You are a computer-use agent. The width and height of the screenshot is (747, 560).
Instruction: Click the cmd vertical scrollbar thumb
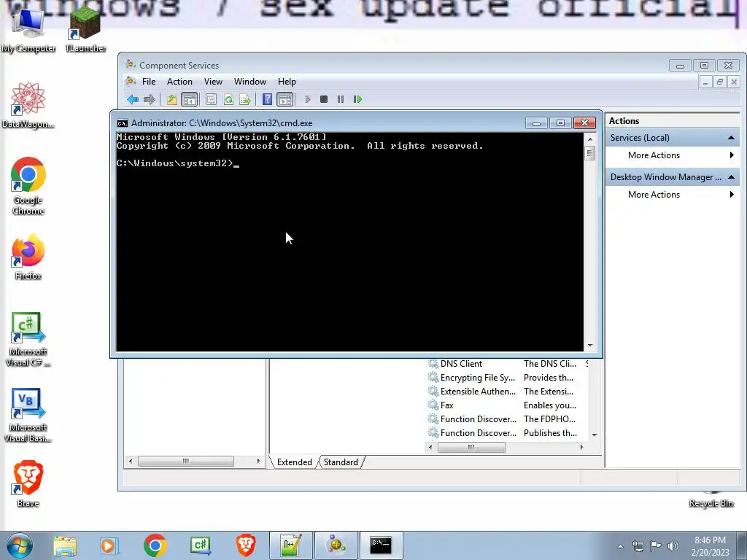[590, 153]
